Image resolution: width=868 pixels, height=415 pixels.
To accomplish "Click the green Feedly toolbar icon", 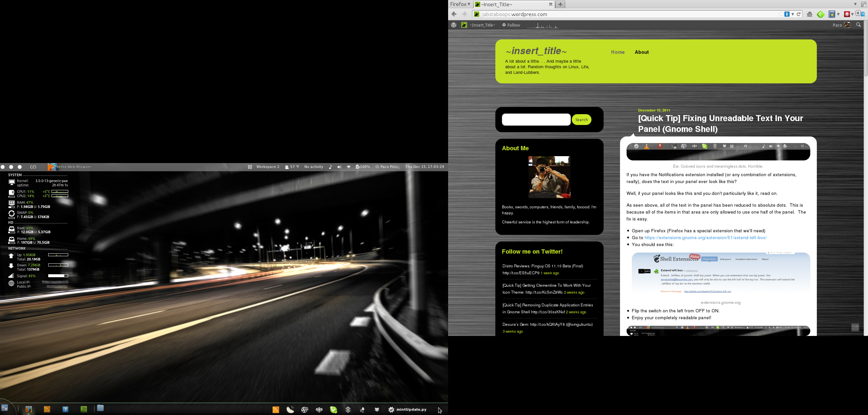I will (x=820, y=14).
